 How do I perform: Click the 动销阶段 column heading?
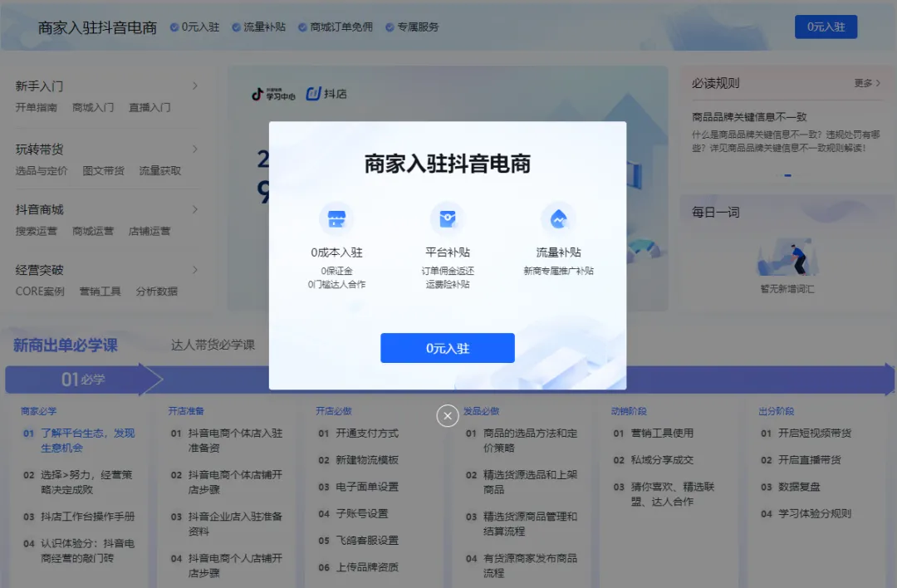pyautogui.click(x=629, y=411)
